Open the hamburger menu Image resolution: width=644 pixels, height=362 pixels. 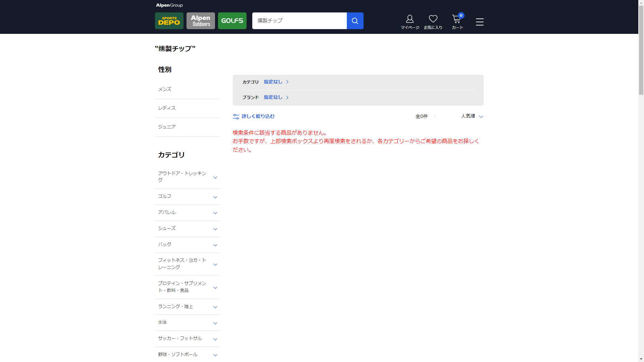[x=480, y=22]
